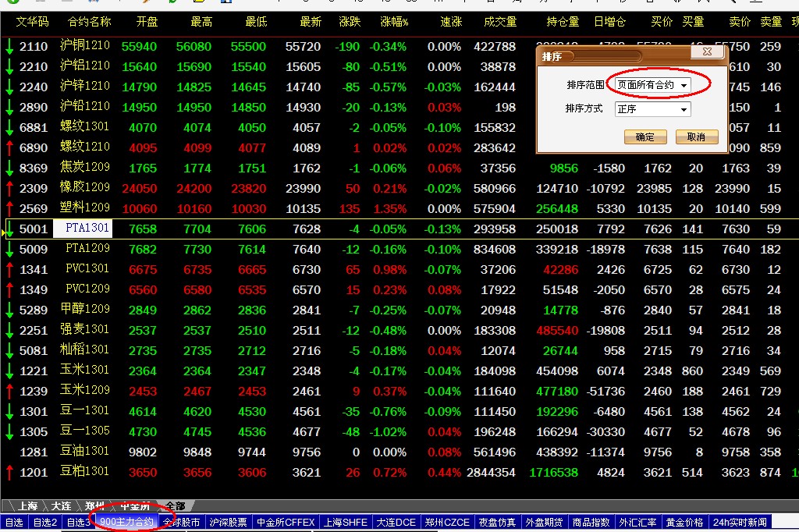Click the red up arrow beside 塑料1209
Screen dimensions: 799x532
[9, 209]
